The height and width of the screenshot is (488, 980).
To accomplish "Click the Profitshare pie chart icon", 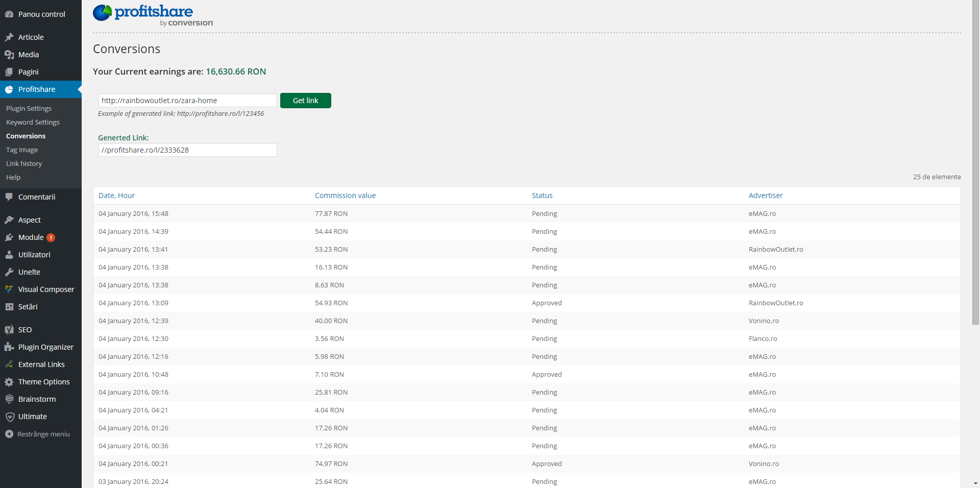I will point(9,89).
